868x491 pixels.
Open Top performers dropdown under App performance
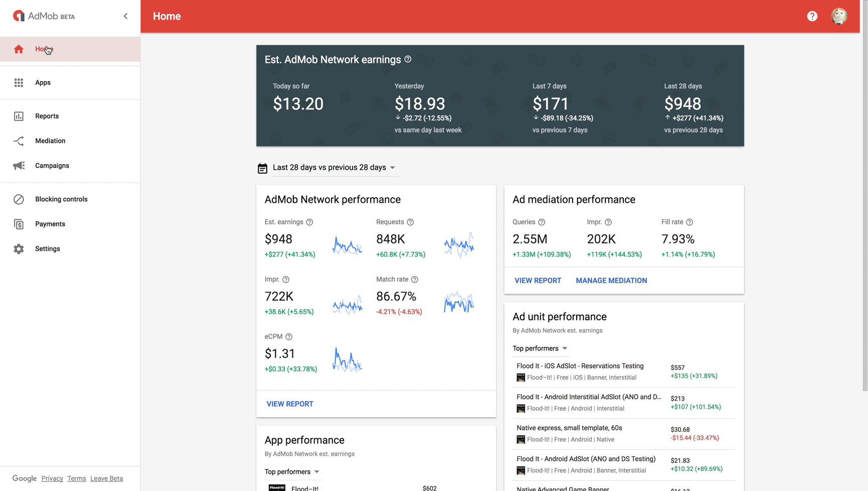pyautogui.click(x=292, y=472)
